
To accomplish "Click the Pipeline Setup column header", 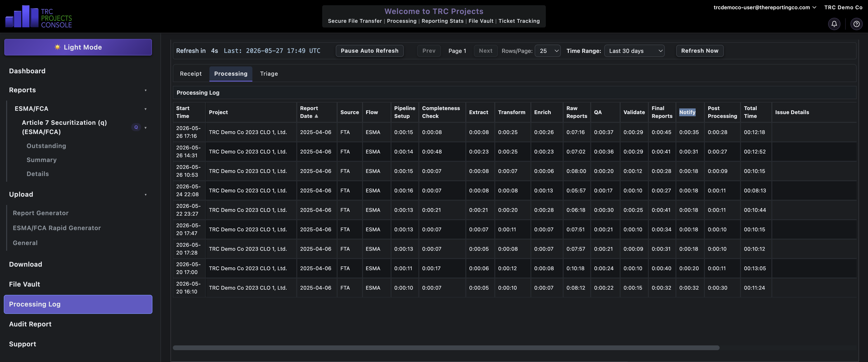I will click(x=405, y=112).
